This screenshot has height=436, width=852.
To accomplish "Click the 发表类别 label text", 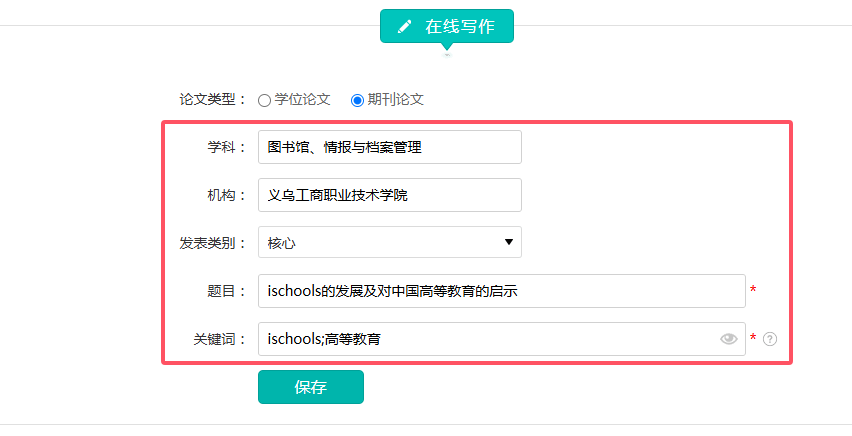I will tap(212, 243).
